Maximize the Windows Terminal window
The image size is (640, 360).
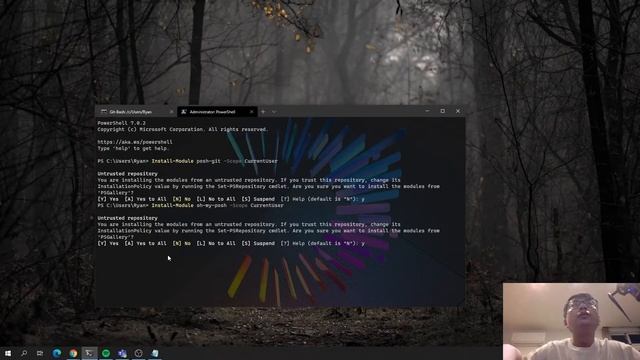click(x=442, y=111)
